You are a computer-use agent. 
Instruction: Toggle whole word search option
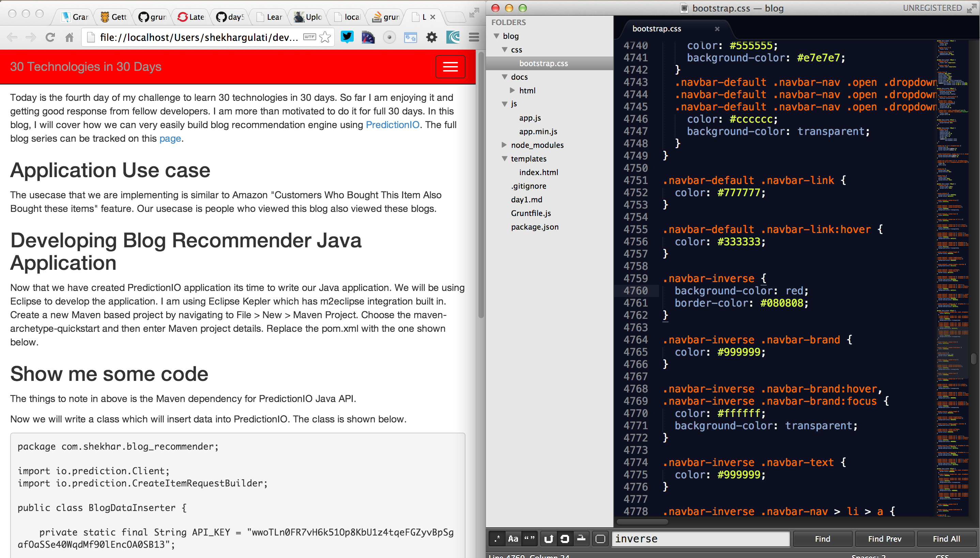(529, 539)
